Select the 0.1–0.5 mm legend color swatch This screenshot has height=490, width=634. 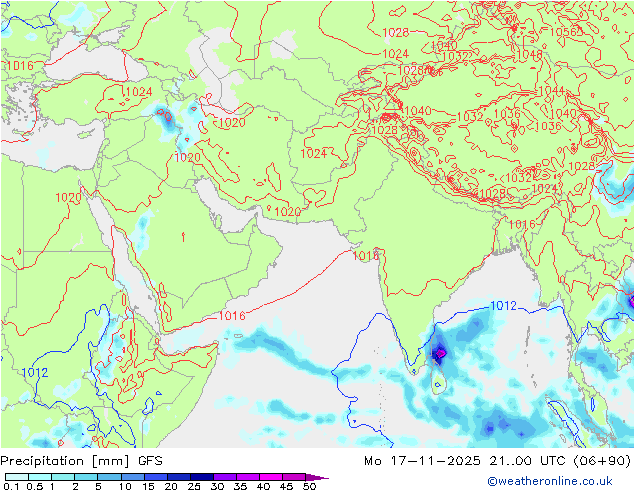17,477
